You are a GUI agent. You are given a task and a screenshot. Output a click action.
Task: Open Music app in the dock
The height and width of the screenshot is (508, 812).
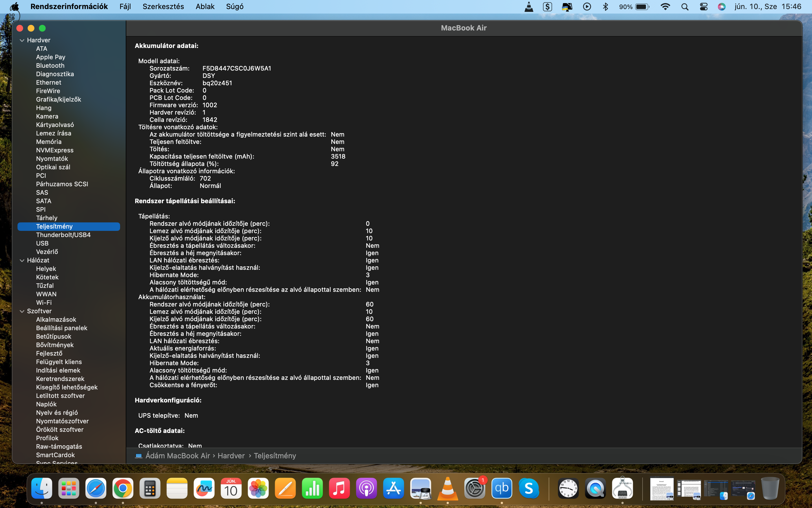tap(339, 488)
